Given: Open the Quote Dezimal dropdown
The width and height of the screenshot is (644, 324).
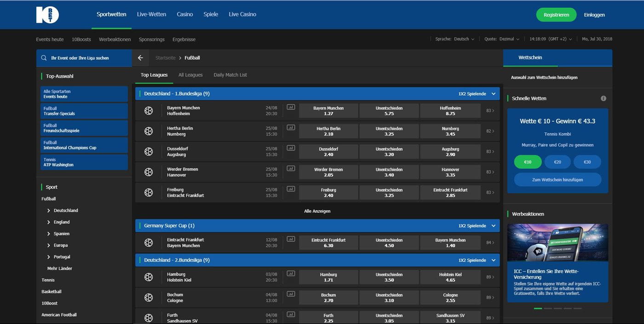Looking at the screenshot, I should (x=502, y=39).
